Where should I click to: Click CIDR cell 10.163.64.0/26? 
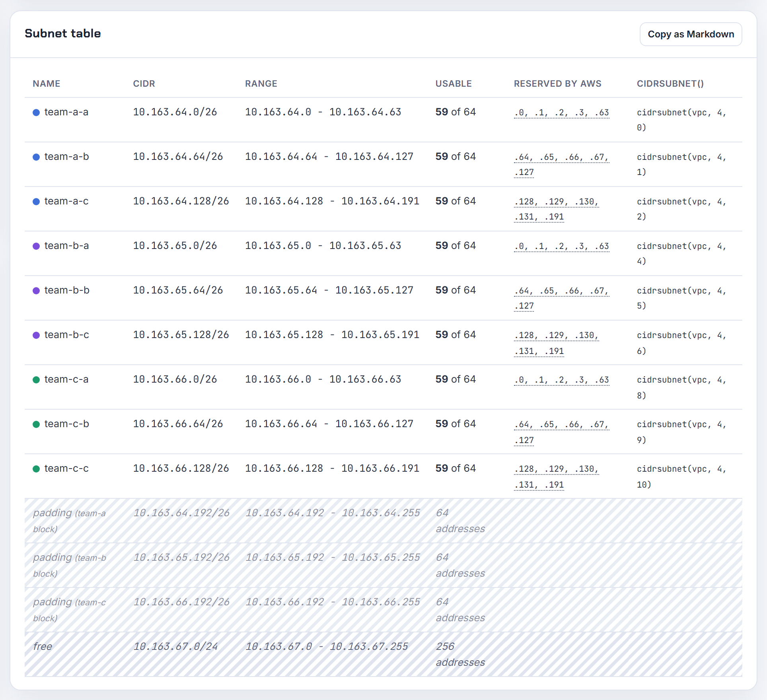tap(175, 112)
